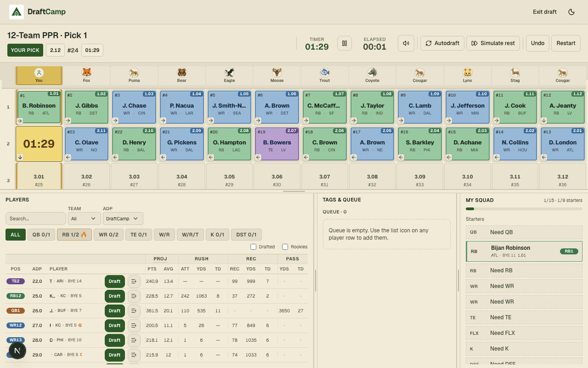Click Exit draft link
588x368 pixels.
click(x=545, y=12)
